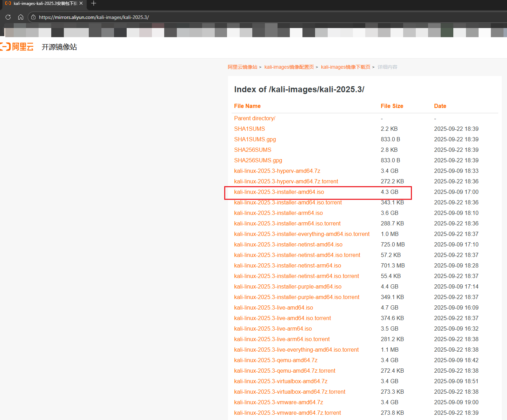Download installer-everything-amd64.iso.torrent file
Screen dimensions: 507x420
[x=302, y=234]
